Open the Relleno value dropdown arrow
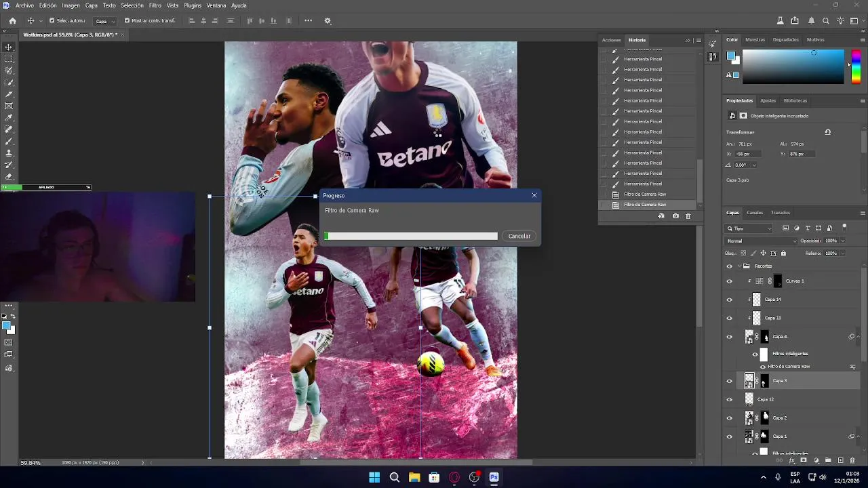The height and width of the screenshot is (488, 868). coord(843,253)
